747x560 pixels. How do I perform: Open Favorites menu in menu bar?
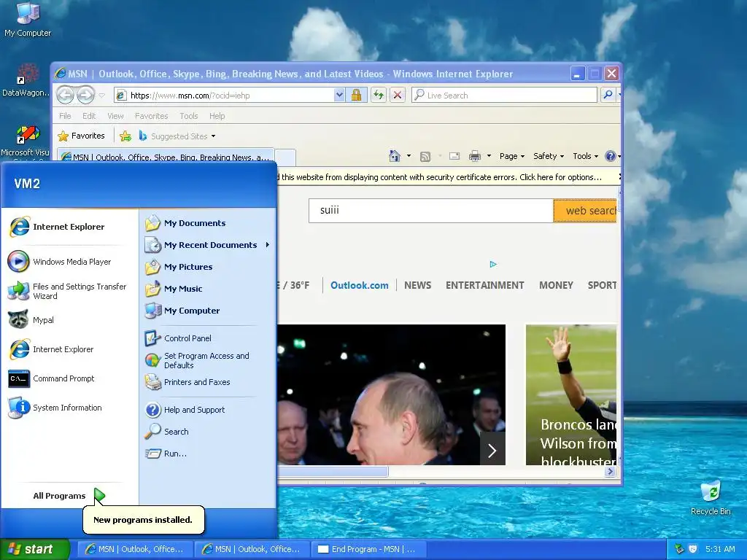(x=152, y=116)
